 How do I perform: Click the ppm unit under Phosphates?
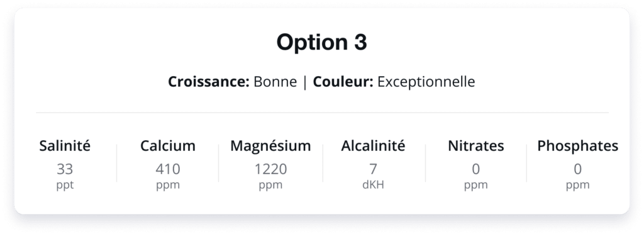(577, 186)
